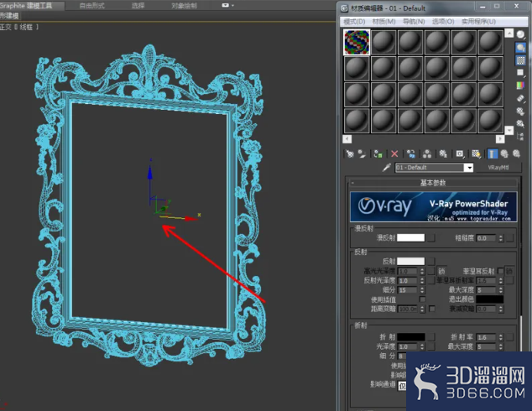Click Sample UV Tiling icon
This screenshot has height=411, width=532.
pyautogui.click(x=520, y=73)
